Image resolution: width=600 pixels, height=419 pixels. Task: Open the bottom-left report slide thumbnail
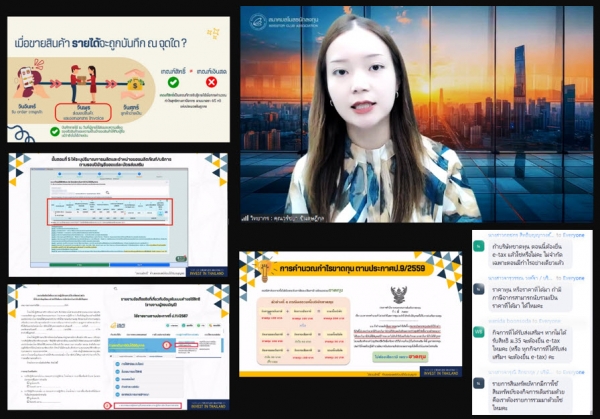117,345
